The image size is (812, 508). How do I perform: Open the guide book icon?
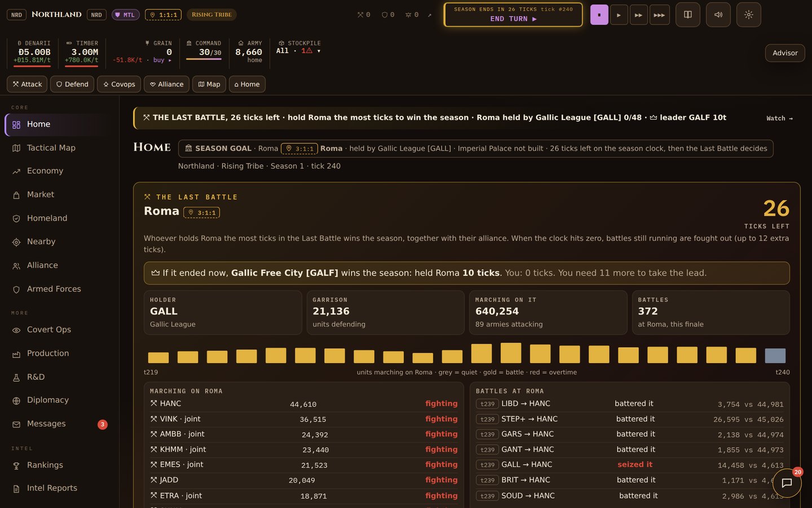688,15
